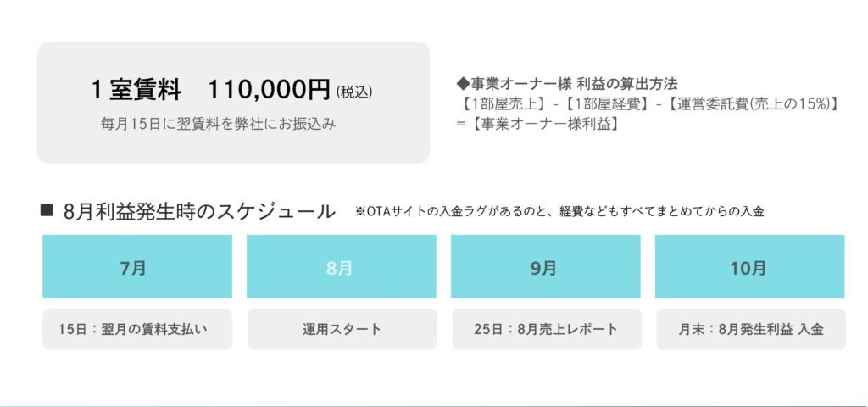Viewport: 868px width, 407px height.
Task: Click the =【事業オーナー様利益】 result line
Action: pos(537,124)
